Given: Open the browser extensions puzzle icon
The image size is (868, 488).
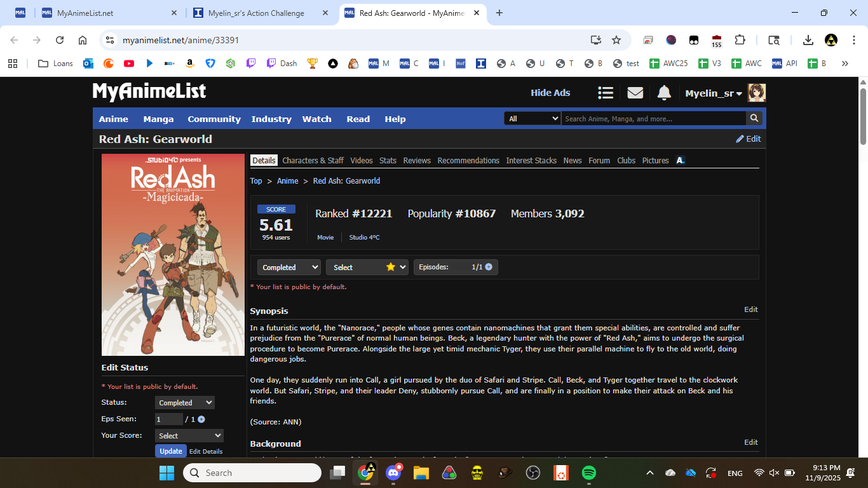Looking at the screenshot, I should 740,40.
